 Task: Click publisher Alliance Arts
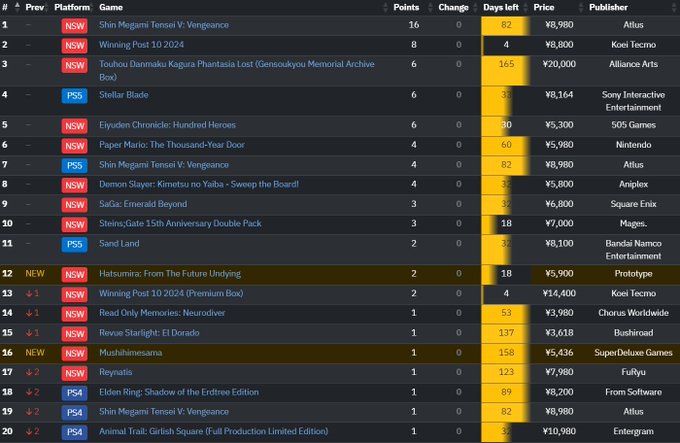click(633, 64)
